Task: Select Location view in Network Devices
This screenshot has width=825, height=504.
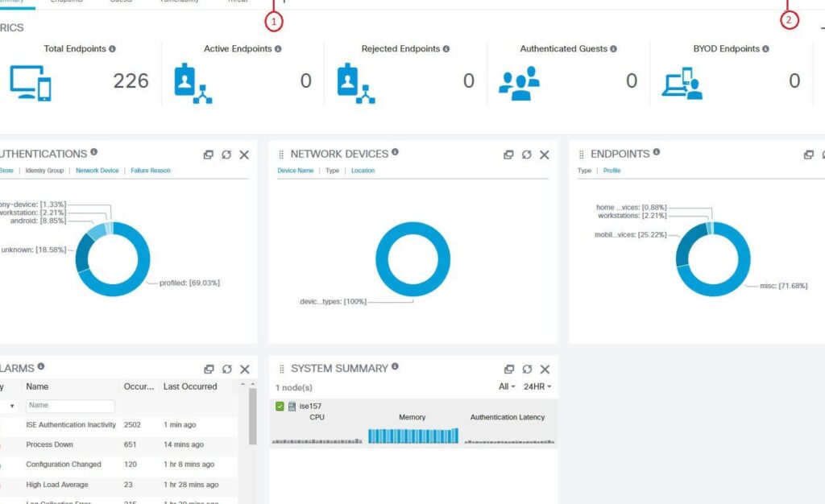Action: click(x=363, y=171)
